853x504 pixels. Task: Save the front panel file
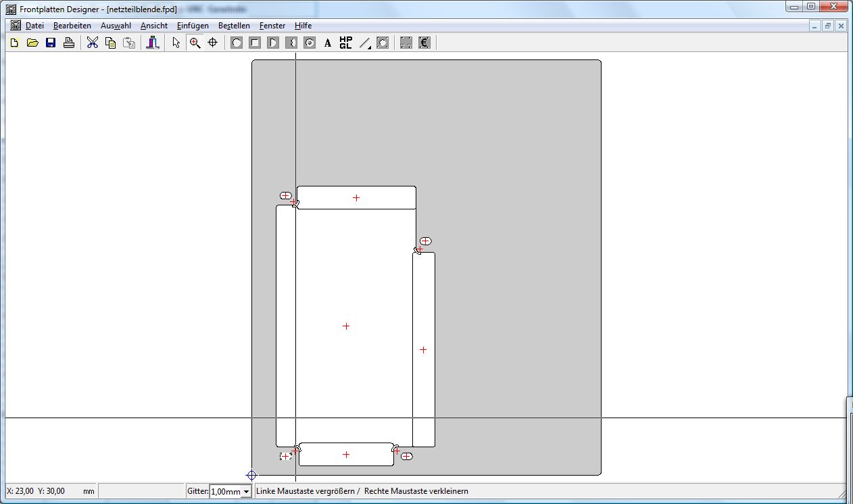click(51, 43)
